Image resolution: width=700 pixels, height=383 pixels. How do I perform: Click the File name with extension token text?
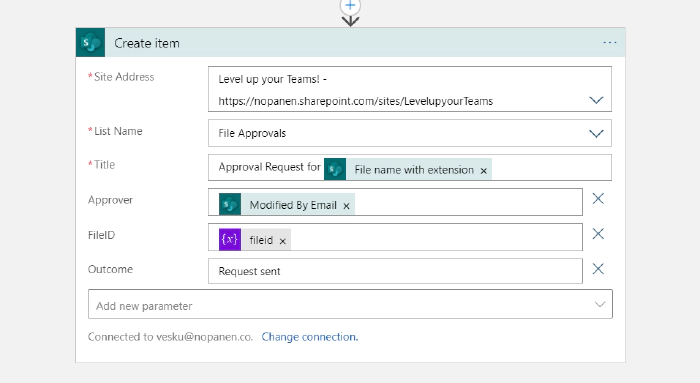coord(414,170)
